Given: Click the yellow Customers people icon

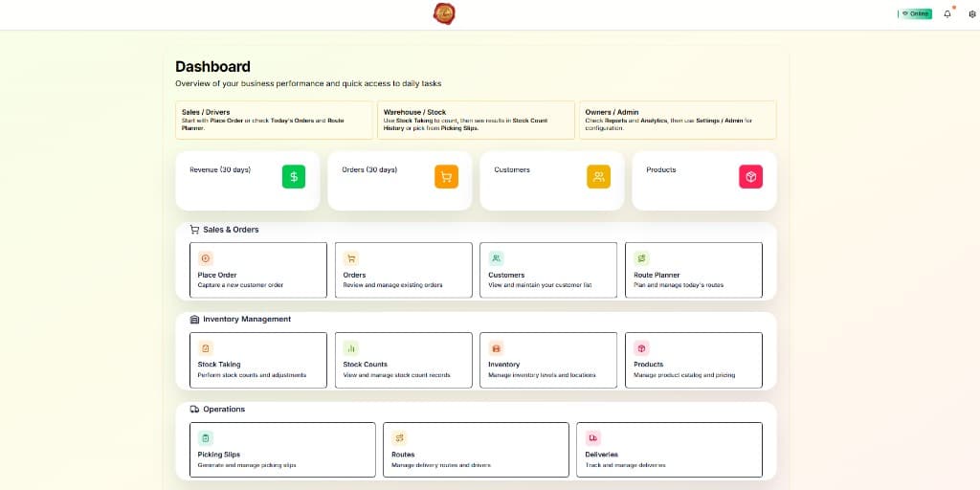Looking at the screenshot, I should 598,176.
